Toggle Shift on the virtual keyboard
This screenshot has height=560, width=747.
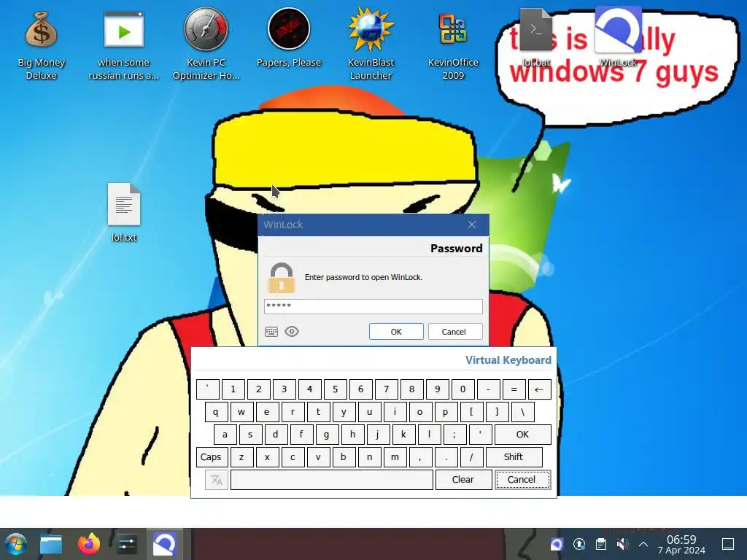click(x=514, y=457)
